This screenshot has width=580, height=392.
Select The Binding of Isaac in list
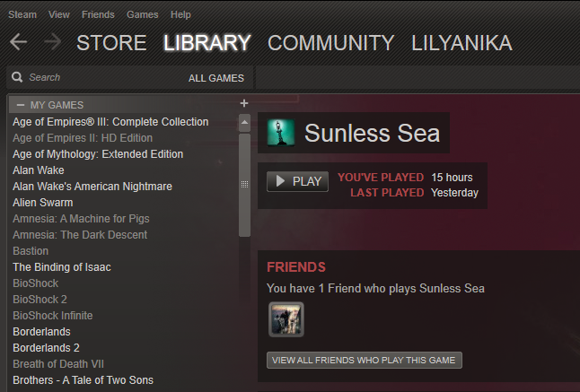[62, 267]
